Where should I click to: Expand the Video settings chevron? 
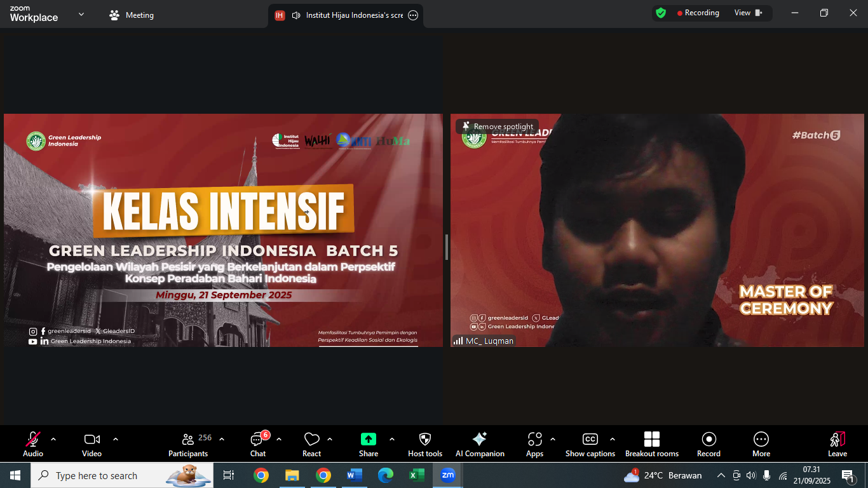115,438
